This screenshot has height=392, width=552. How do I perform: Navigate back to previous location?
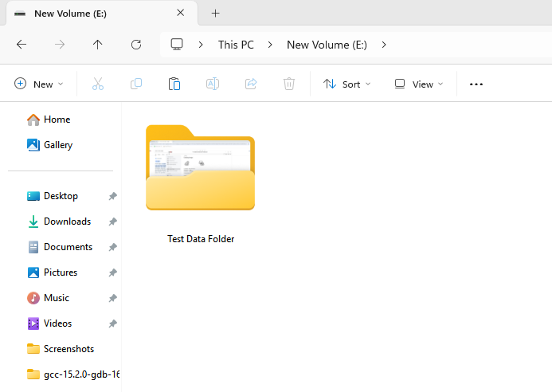tap(22, 45)
